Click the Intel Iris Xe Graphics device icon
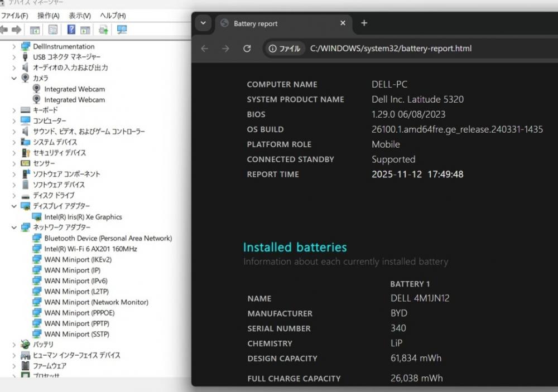 point(37,217)
